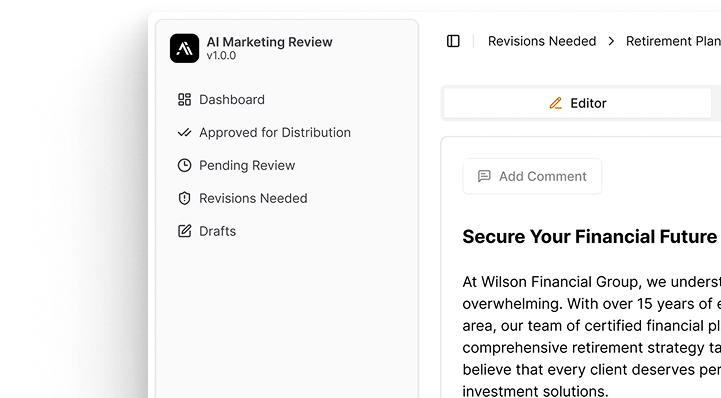Click the Secure Your Financial Future heading
Viewport: 721px width, 398px height.
tap(589, 237)
